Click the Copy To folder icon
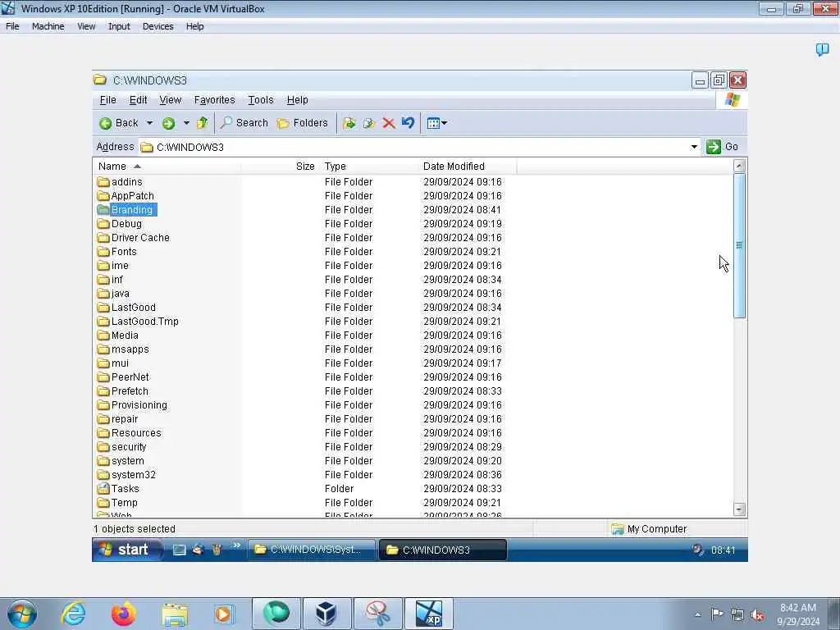 click(369, 124)
